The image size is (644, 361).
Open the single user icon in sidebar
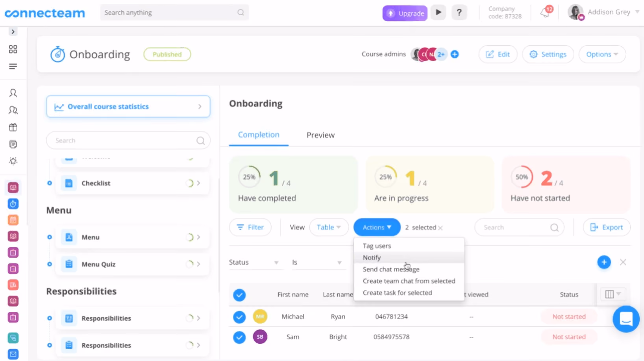click(x=13, y=93)
